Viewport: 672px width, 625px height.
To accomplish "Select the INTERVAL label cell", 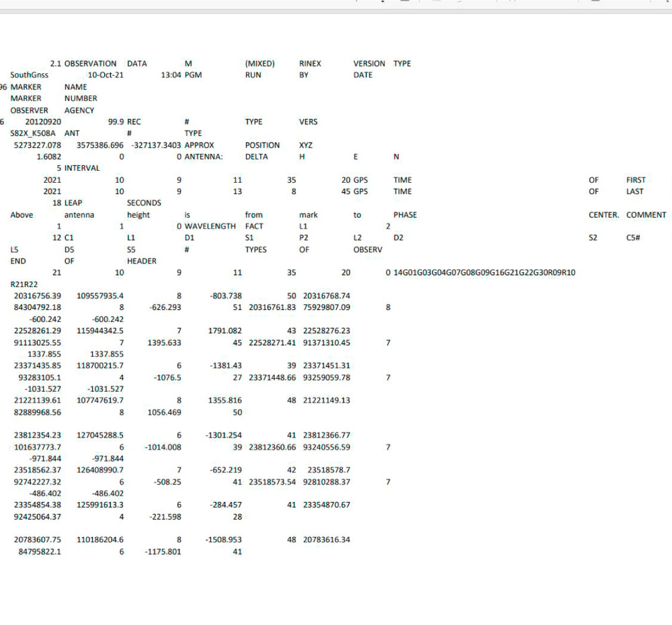I will click(x=82, y=168).
